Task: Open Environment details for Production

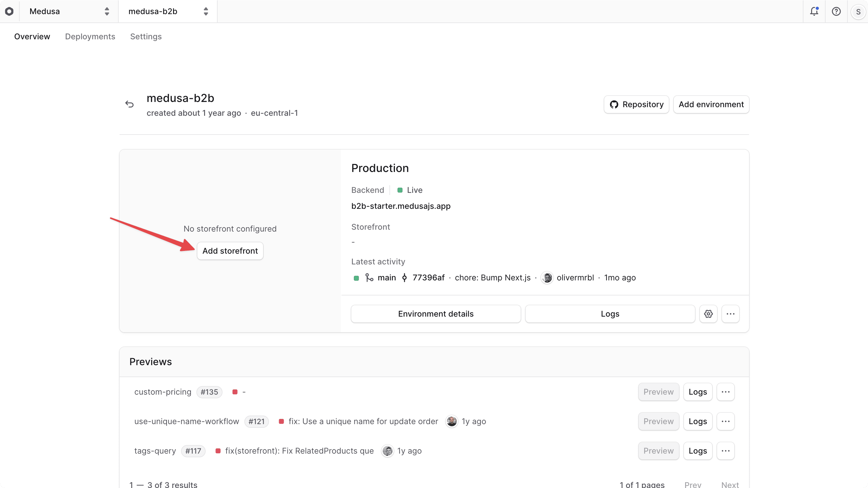Action: click(x=436, y=314)
